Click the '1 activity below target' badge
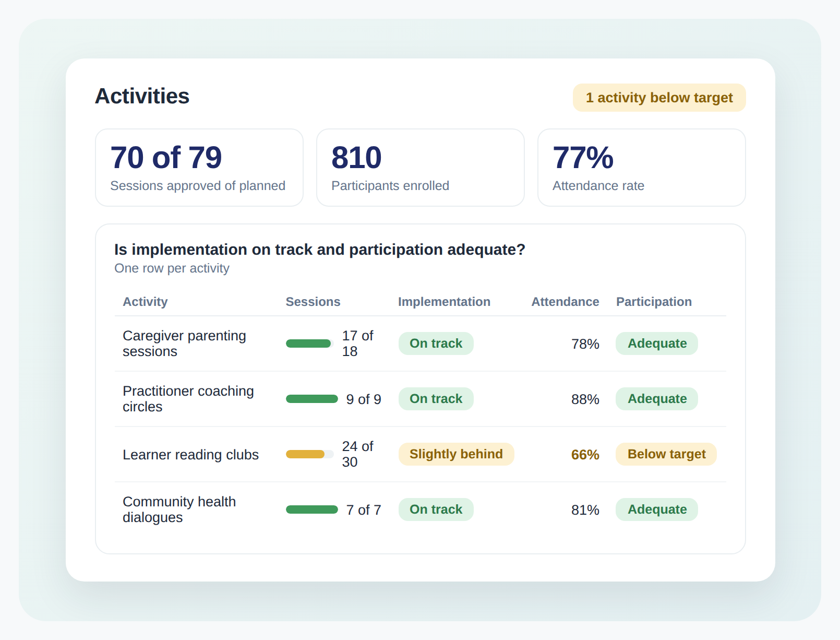This screenshot has height=640, width=840. point(659,98)
